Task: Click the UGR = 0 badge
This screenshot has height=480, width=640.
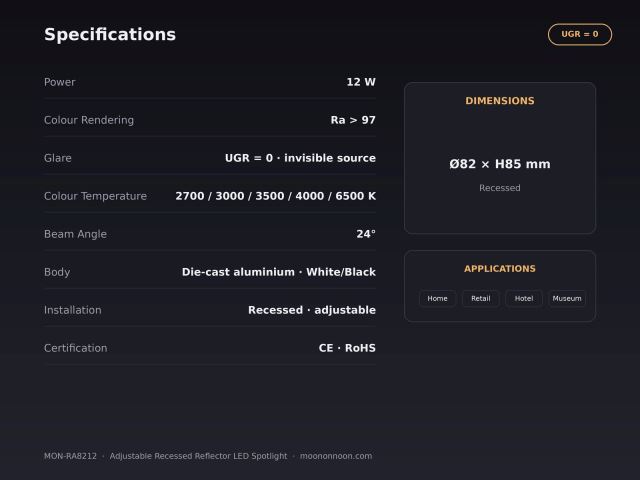Action: point(580,34)
